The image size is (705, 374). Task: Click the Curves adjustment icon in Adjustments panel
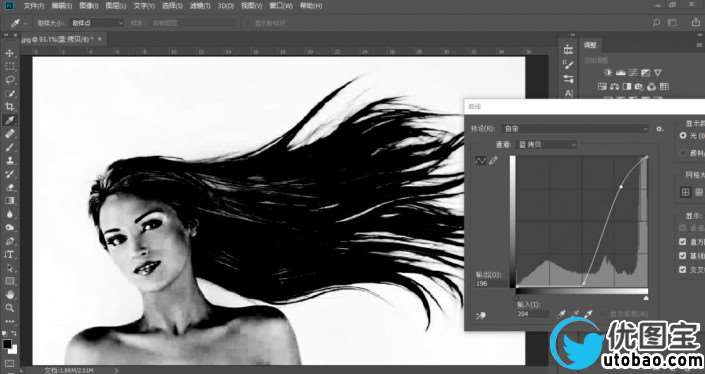633,72
